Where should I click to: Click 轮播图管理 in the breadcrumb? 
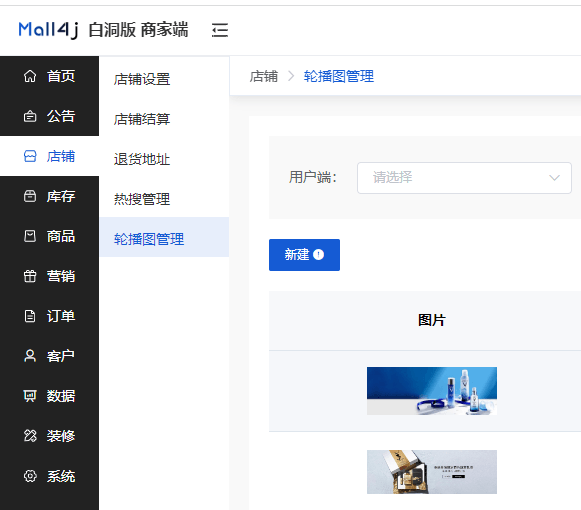339,76
